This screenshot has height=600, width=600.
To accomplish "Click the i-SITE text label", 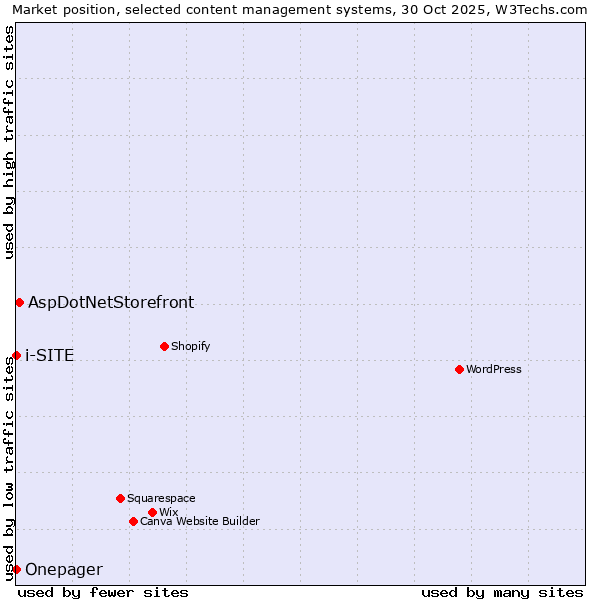I will coord(49,355).
